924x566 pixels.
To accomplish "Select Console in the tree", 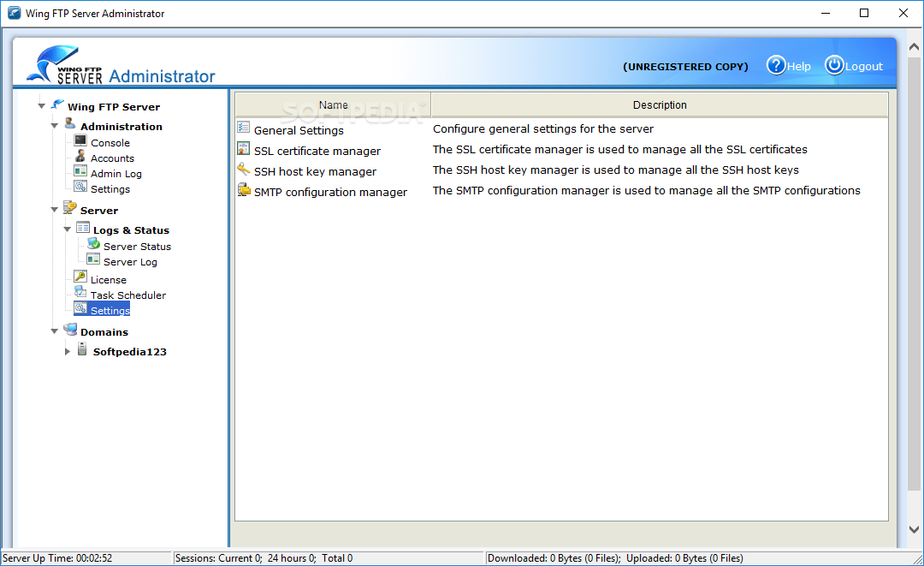I will (x=110, y=143).
